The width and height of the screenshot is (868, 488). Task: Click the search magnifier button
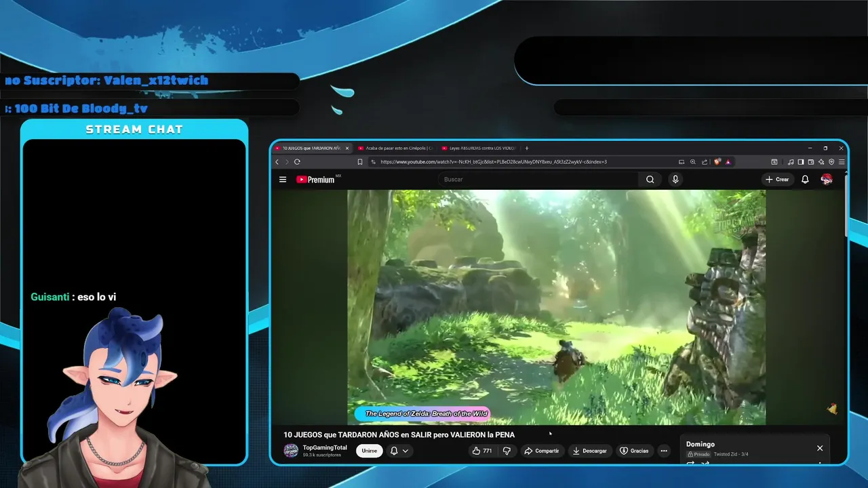(x=650, y=180)
